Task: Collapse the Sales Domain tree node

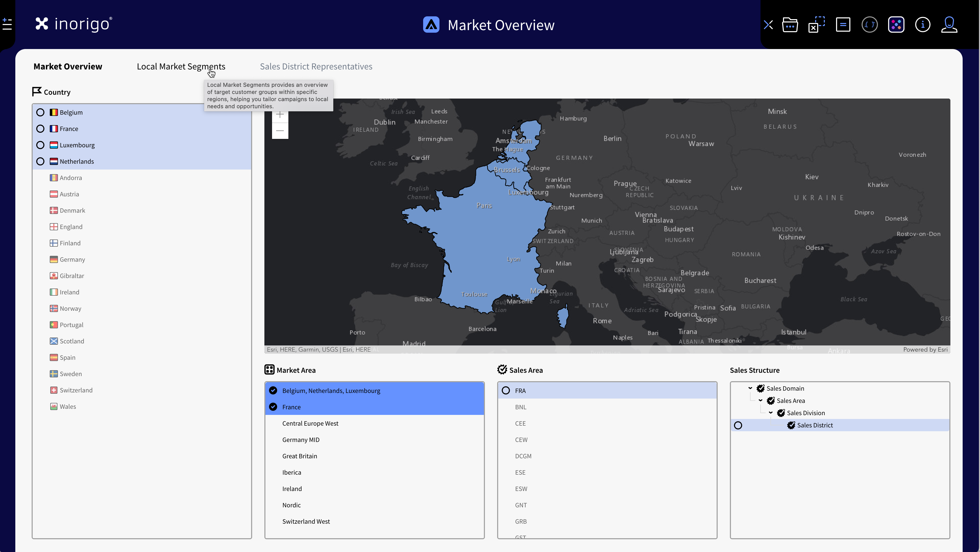Action: [750, 388]
